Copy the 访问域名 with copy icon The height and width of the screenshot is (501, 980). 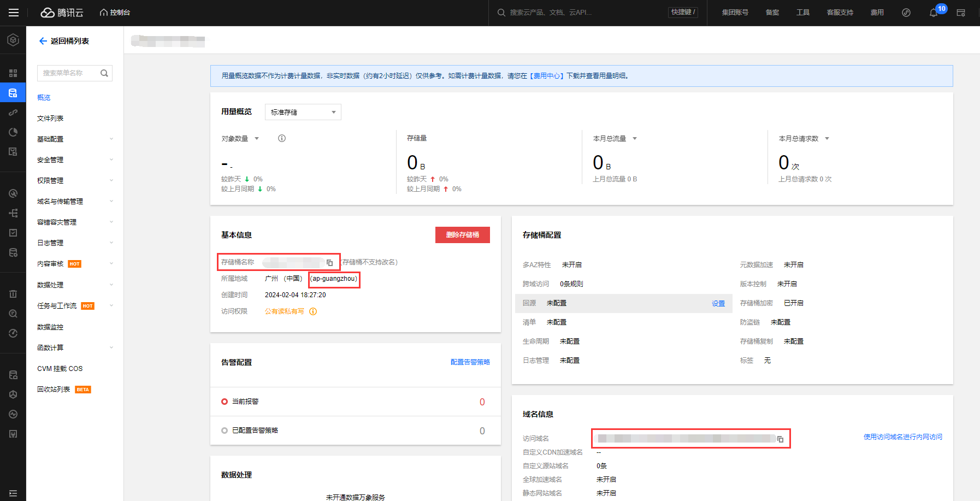pos(780,439)
